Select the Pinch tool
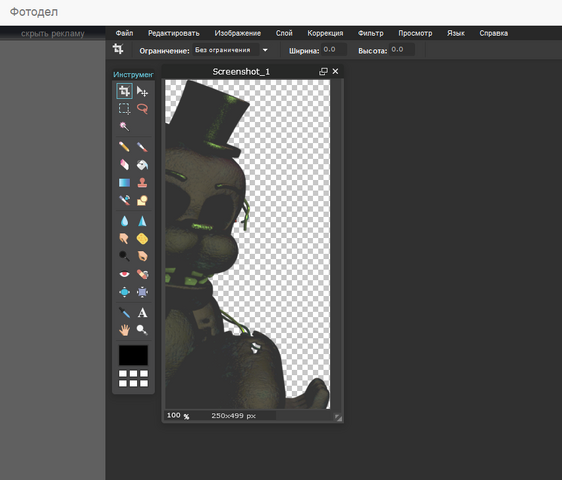The width and height of the screenshot is (562, 480). click(142, 292)
